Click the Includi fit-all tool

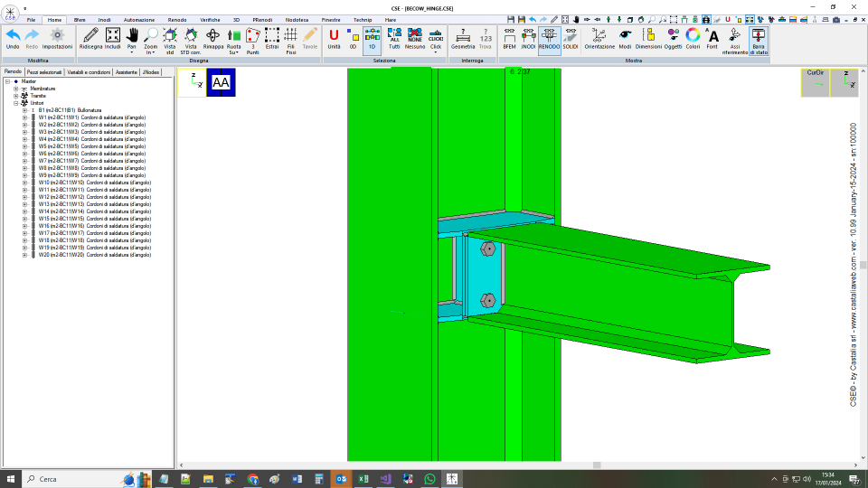coord(112,39)
